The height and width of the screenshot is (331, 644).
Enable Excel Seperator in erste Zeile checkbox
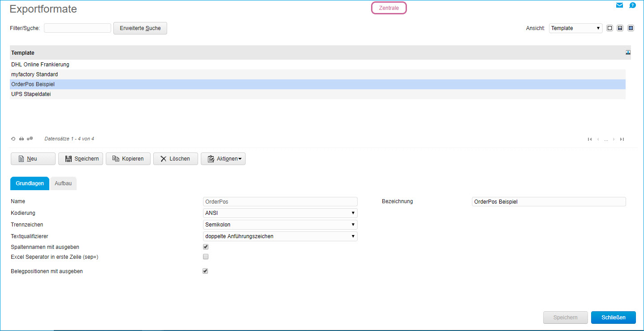(205, 256)
